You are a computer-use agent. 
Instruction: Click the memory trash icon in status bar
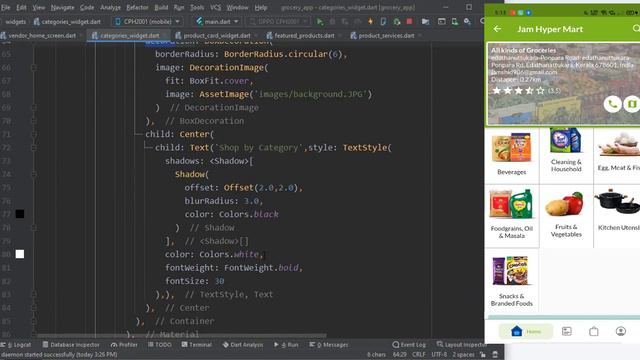click(x=495, y=355)
